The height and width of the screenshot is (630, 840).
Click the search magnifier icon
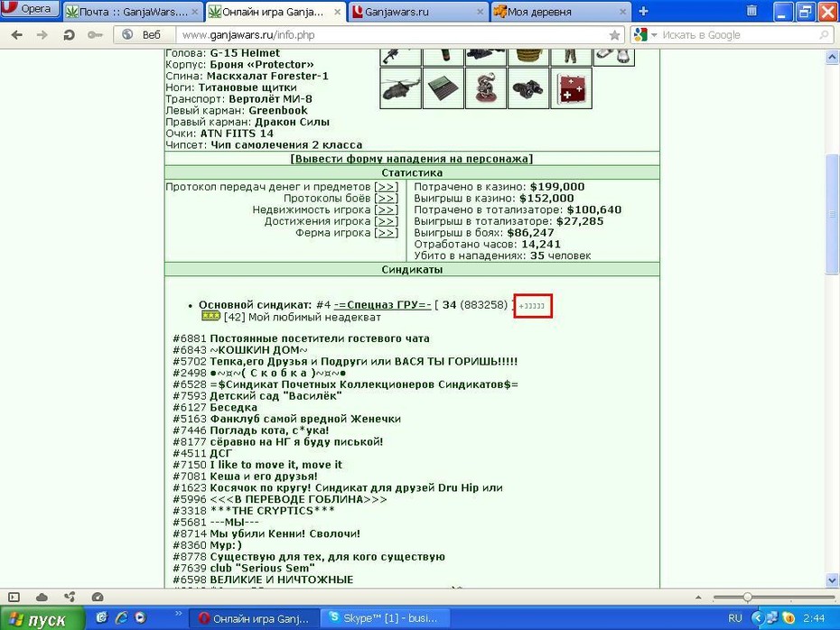(824, 35)
